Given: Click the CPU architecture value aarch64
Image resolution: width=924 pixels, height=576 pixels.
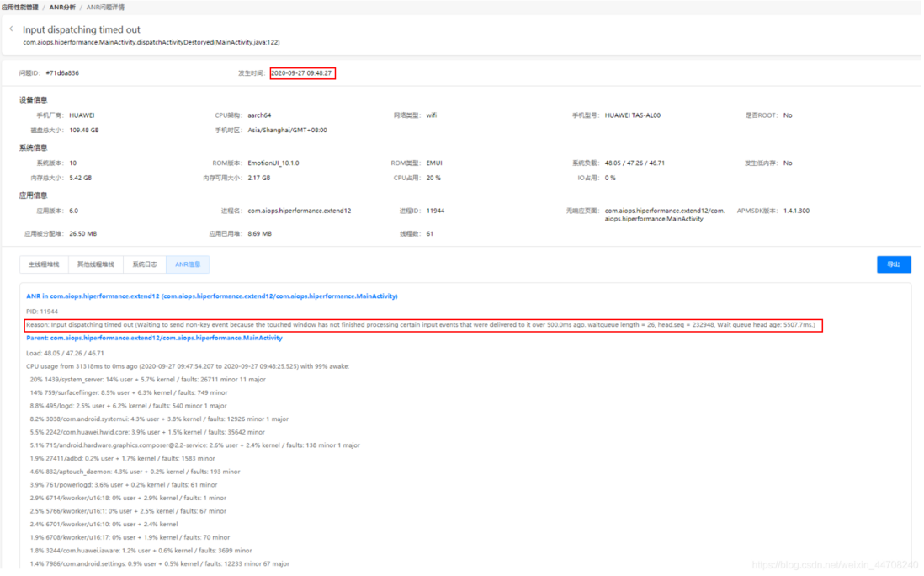Looking at the screenshot, I should click(259, 115).
